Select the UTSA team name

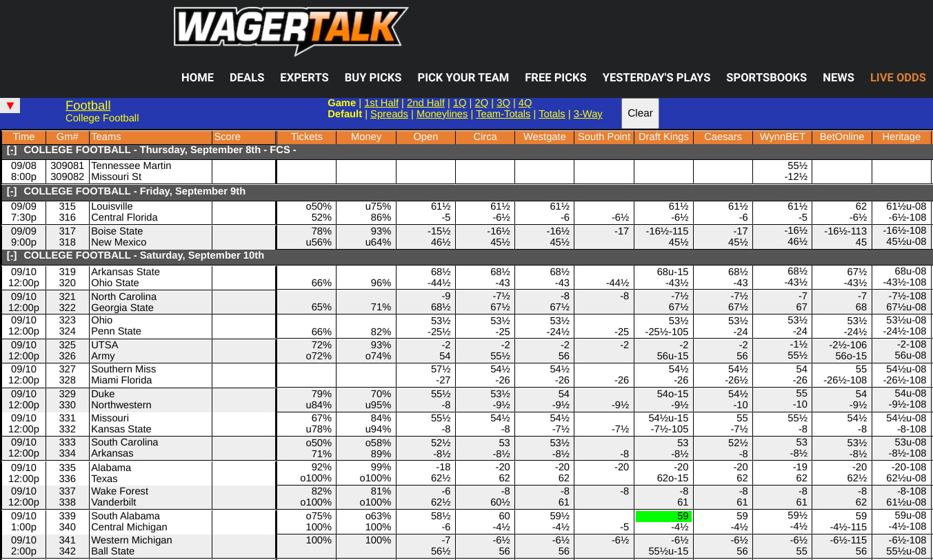[105, 345]
